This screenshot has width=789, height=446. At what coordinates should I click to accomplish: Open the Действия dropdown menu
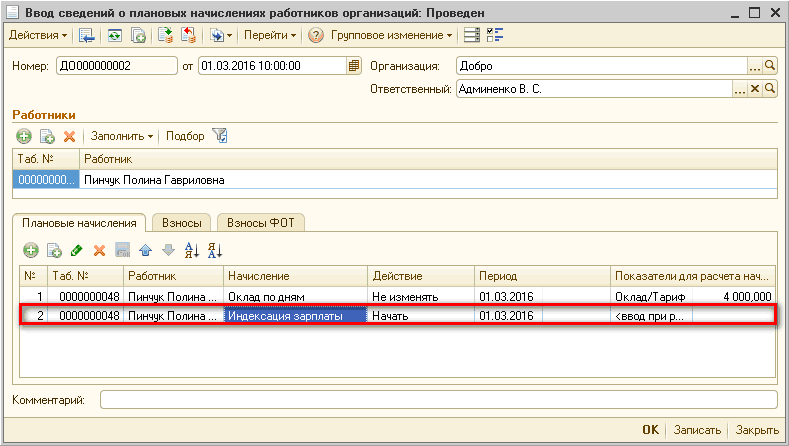pos(38,35)
